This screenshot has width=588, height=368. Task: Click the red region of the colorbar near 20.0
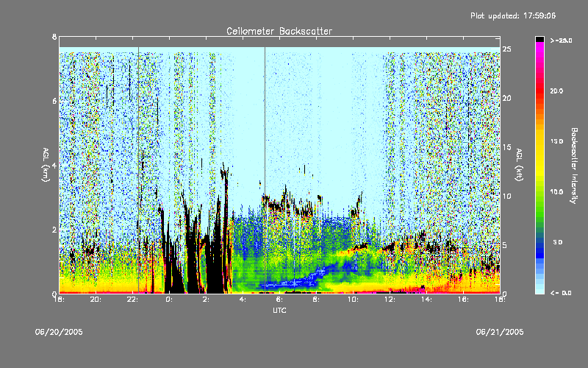click(x=539, y=91)
